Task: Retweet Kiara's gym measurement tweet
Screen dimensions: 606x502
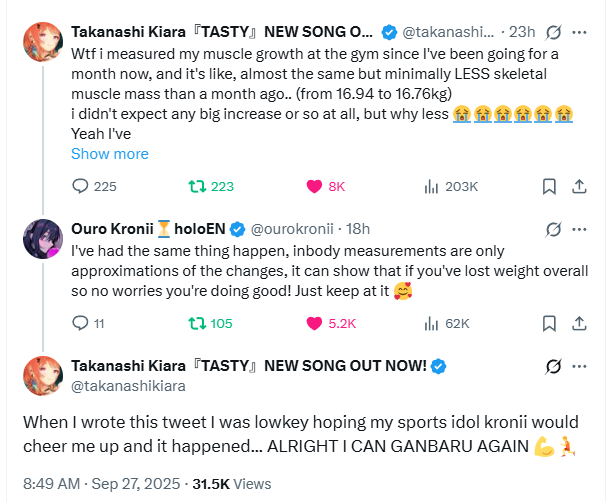Action: [198, 186]
